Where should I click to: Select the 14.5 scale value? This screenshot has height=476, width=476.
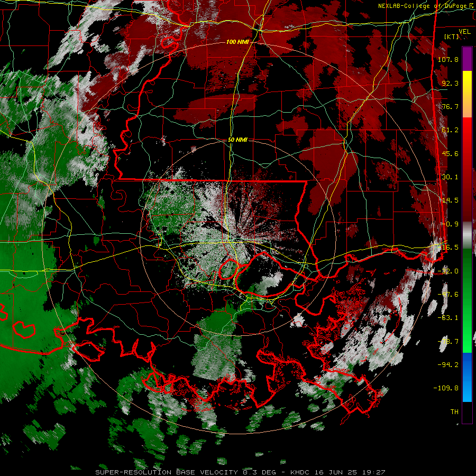point(450,200)
